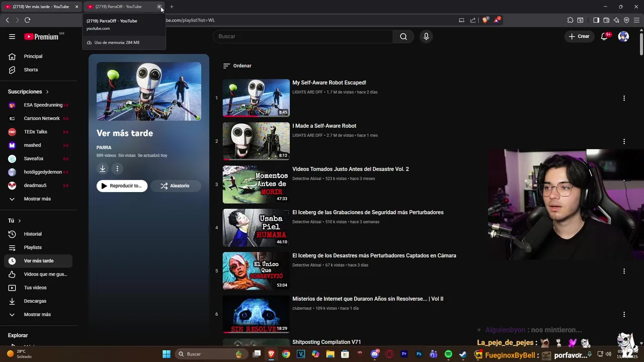Download the Ver más tarde playlist

click(x=103, y=169)
